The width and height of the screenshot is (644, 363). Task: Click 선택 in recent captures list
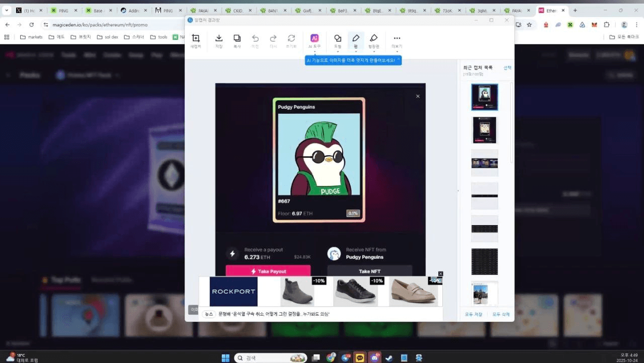(x=507, y=68)
